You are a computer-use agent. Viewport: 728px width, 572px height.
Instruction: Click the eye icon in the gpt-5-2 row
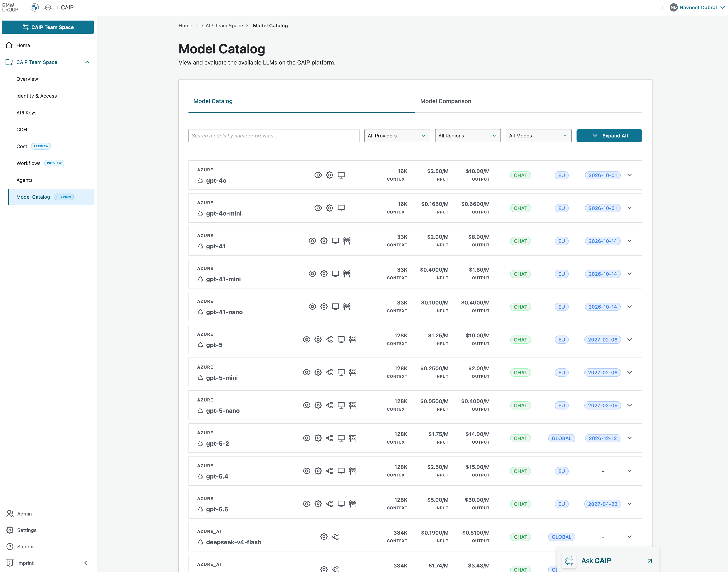pos(306,438)
